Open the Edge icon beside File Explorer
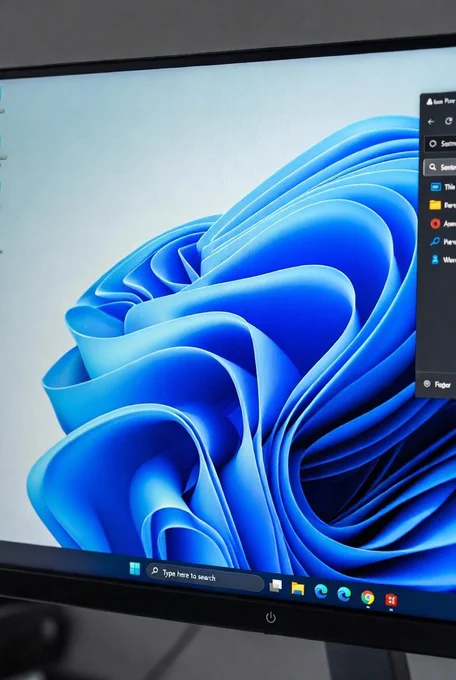 pyautogui.click(x=321, y=591)
